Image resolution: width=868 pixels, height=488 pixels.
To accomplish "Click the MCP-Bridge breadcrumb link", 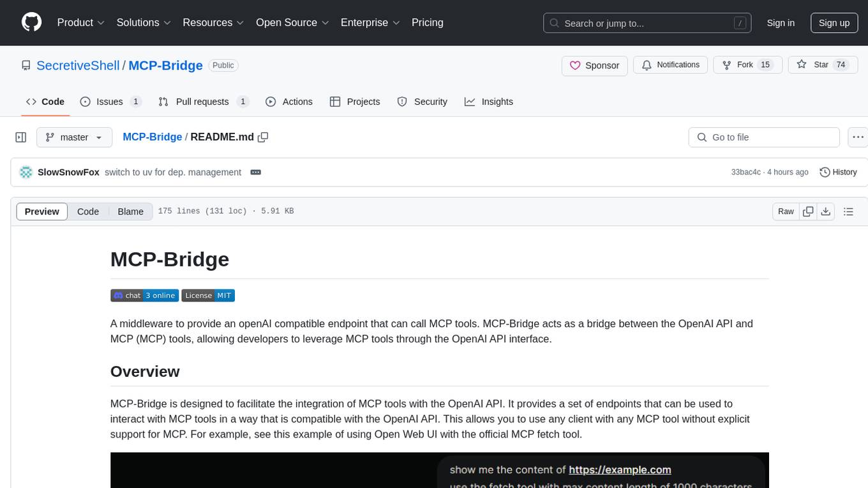I will (152, 137).
